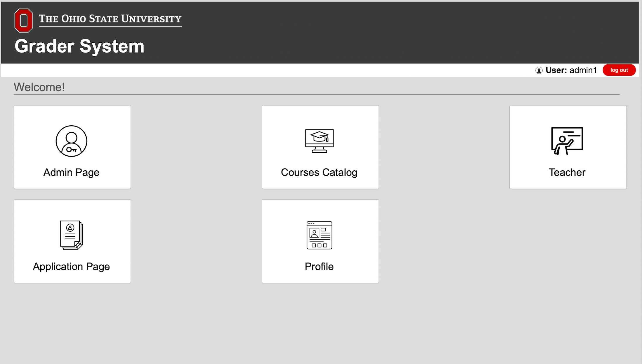
Task: Open the Application Page text label
Action: click(71, 266)
